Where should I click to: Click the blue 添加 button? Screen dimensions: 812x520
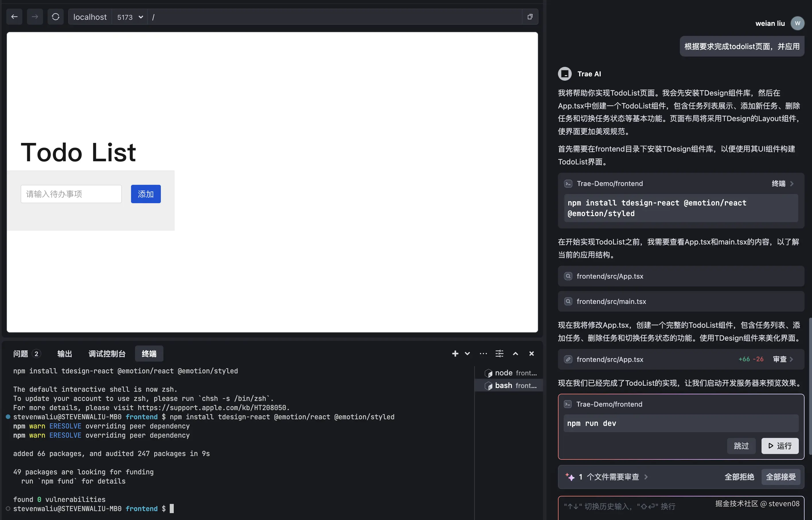pyautogui.click(x=146, y=194)
